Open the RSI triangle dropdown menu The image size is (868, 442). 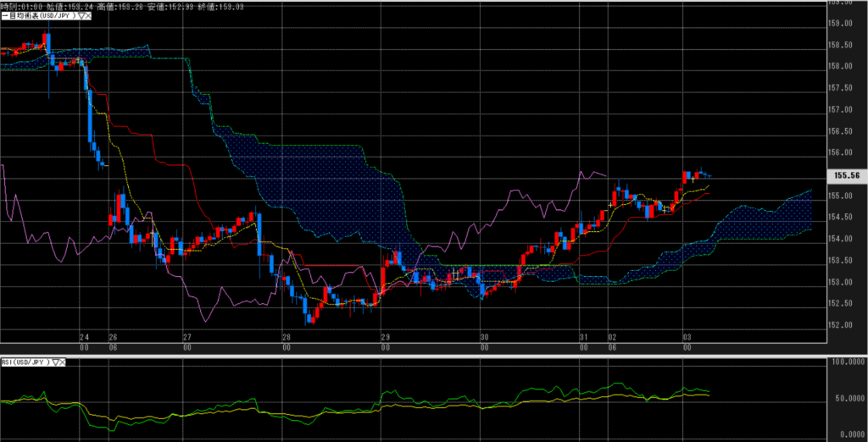(54, 362)
